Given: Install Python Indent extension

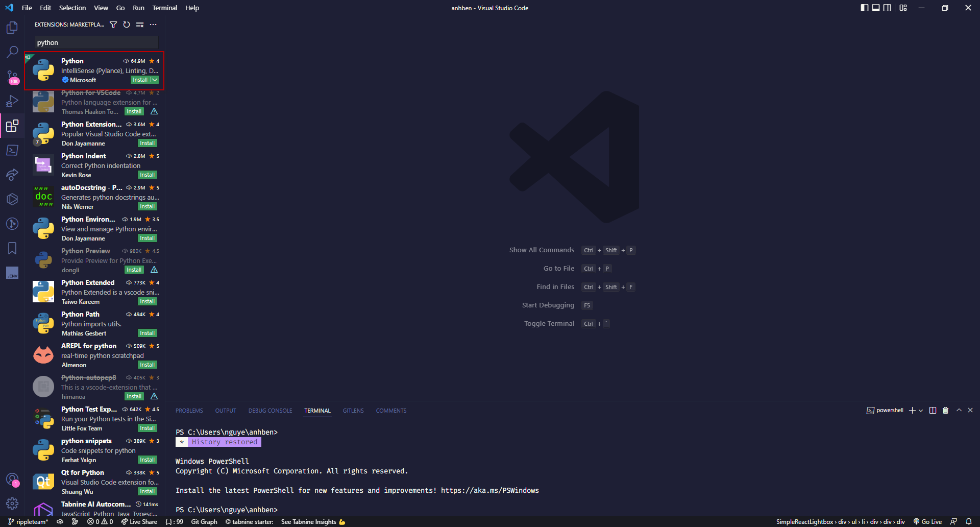Looking at the screenshot, I should [148, 175].
